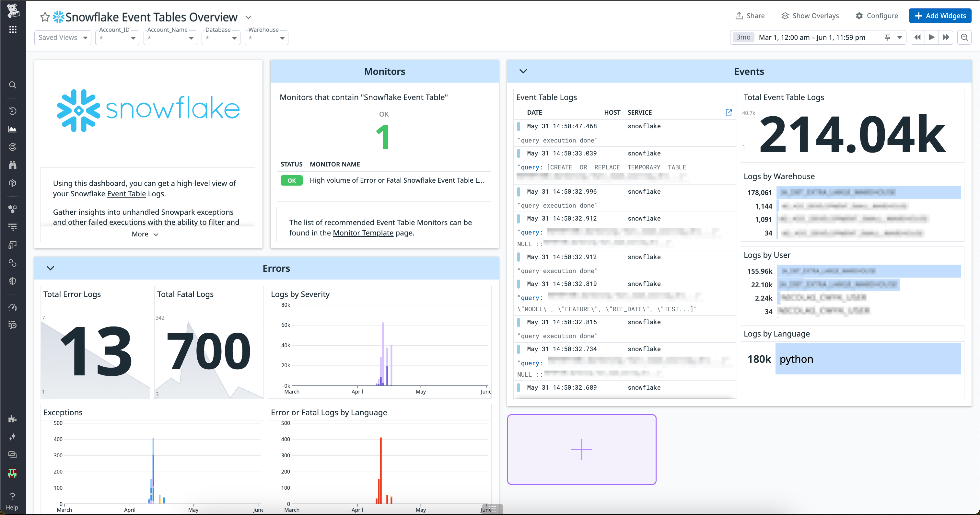Click the integrations puzzle-piece icon

click(x=13, y=419)
